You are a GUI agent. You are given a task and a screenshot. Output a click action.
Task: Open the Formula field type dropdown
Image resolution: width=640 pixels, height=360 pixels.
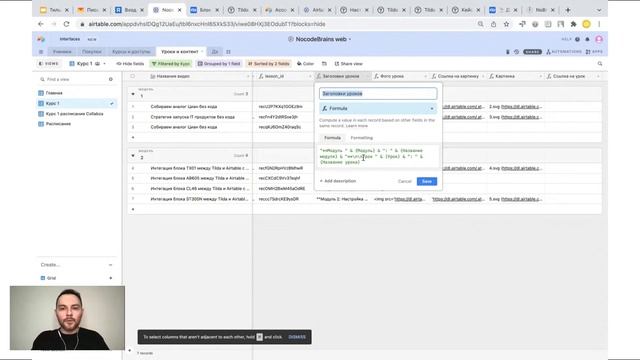pos(378,109)
